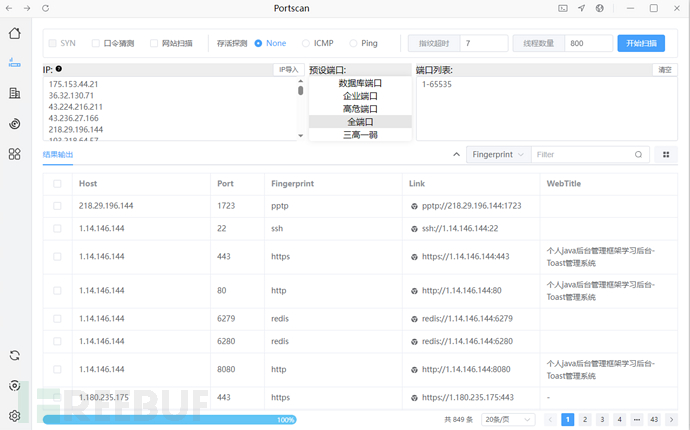Click the paper plane icon in title bar
690x430 pixels.
click(581, 8)
